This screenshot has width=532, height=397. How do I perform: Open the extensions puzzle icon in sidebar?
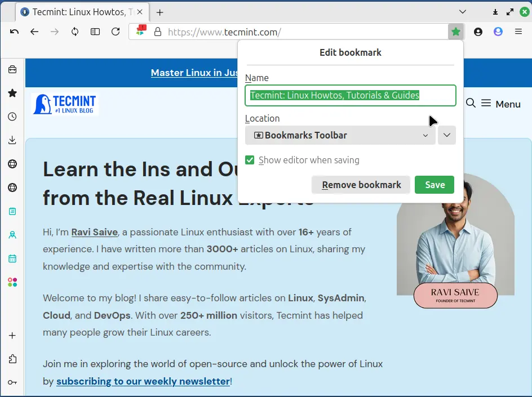click(12, 359)
